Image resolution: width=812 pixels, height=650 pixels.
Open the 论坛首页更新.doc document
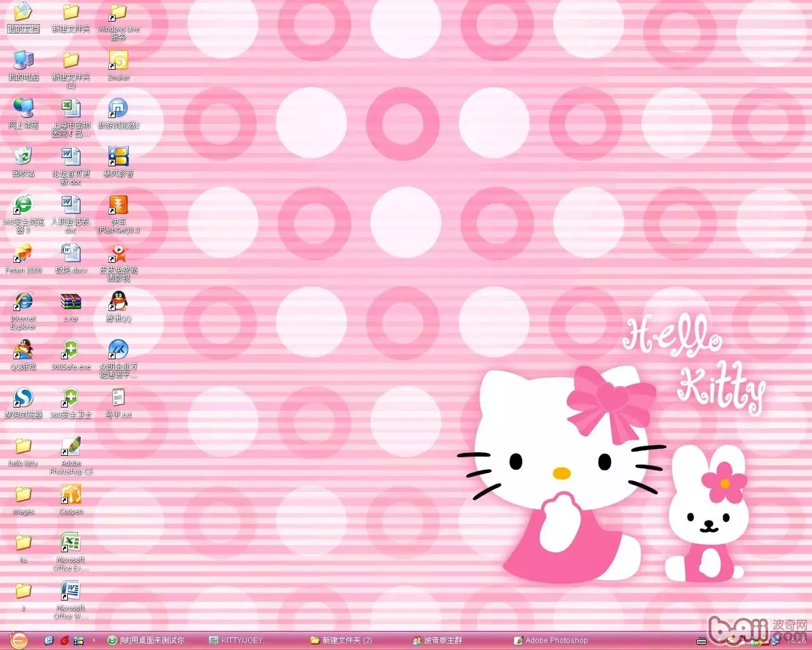[x=70, y=166]
